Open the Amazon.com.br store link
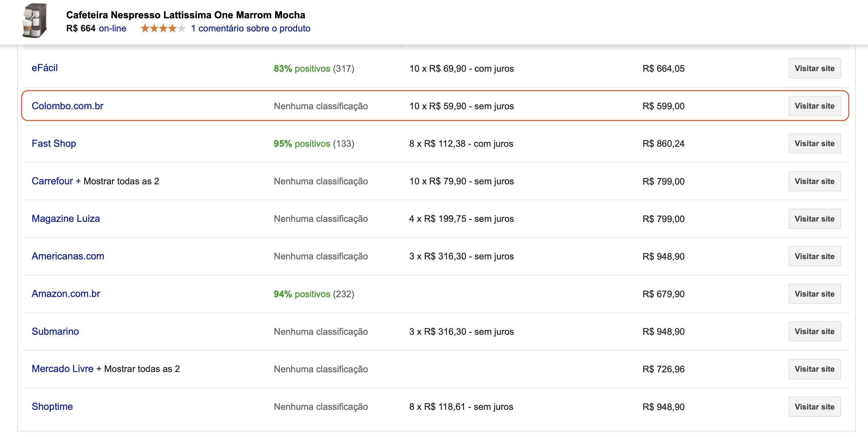Viewport: 868px width, 437px height. (x=66, y=294)
